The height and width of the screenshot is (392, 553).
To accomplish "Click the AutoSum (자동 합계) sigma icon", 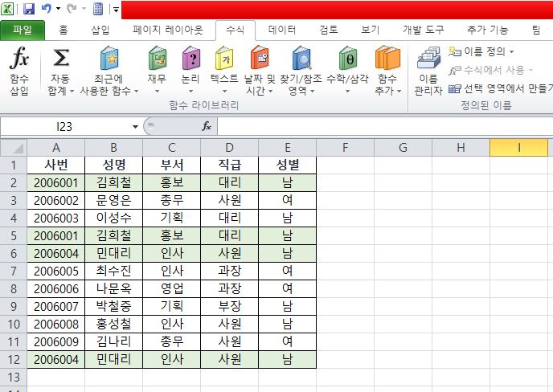I will click(60, 58).
